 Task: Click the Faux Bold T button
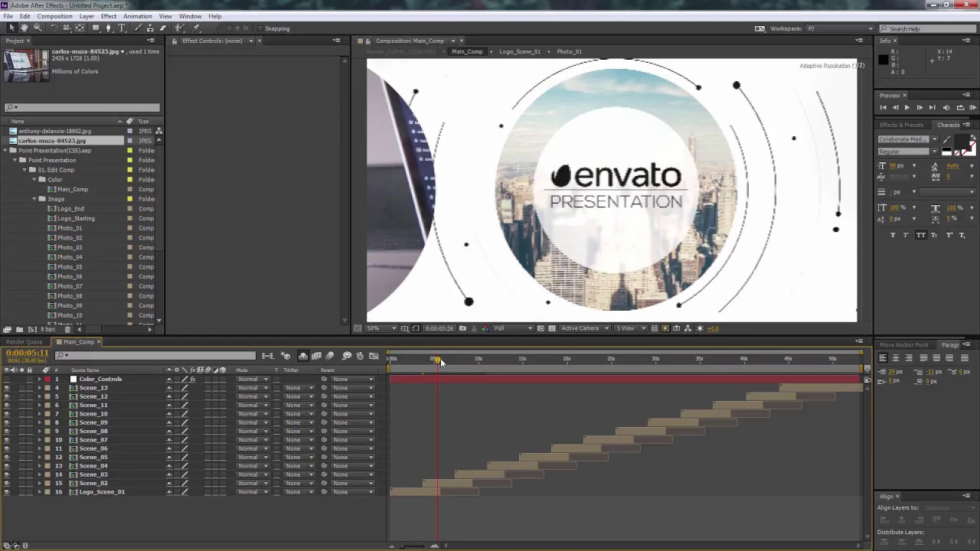click(893, 235)
